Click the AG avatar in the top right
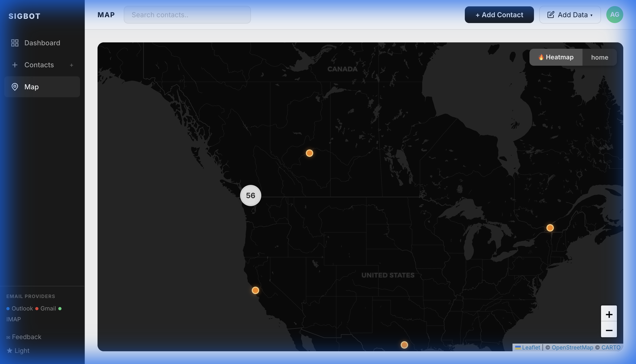Screen dimensions: 636x364 pyautogui.click(x=615, y=15)
